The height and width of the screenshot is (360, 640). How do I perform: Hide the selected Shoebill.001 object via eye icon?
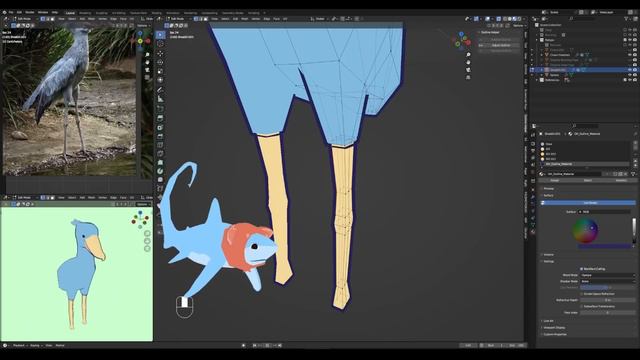(629, 70)
